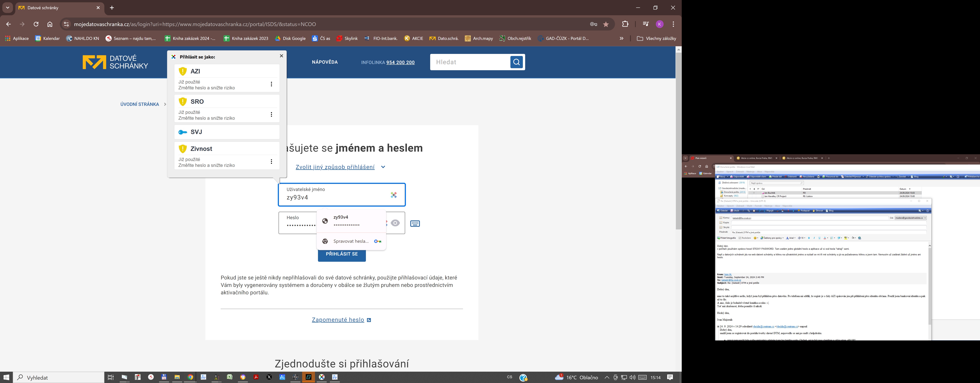Screen dimensions: 980x383
Task: Open password manager key icon in address bar
Action: click(x=594, y=24)
